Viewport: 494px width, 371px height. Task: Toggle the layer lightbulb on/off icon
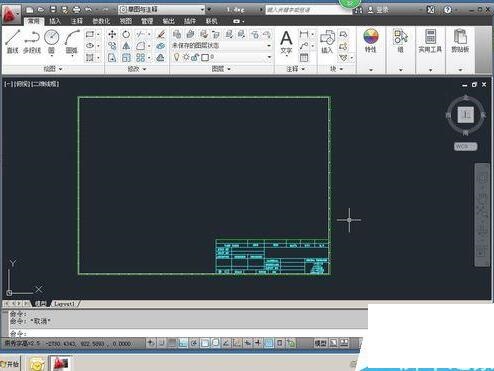177,57
